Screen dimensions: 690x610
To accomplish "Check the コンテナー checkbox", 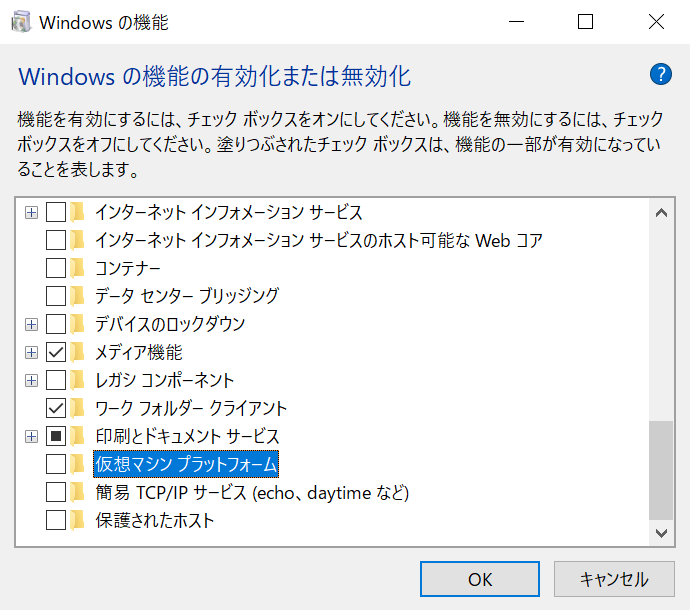I will pyautogui.click(x=56, y=268).
